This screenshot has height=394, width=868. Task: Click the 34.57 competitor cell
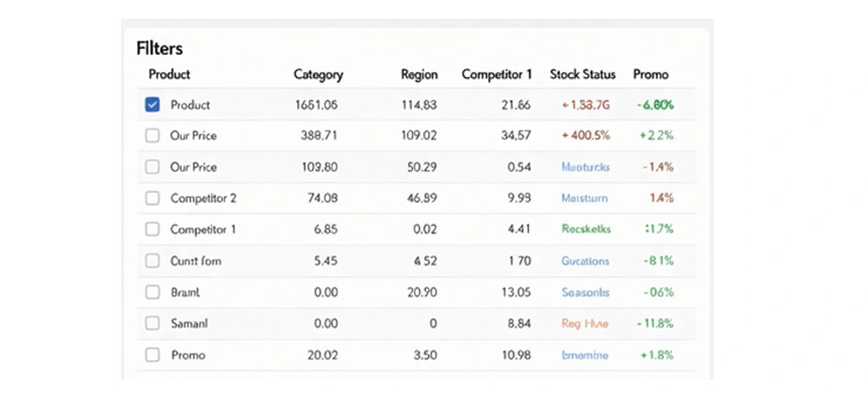(x=516, y=135)
